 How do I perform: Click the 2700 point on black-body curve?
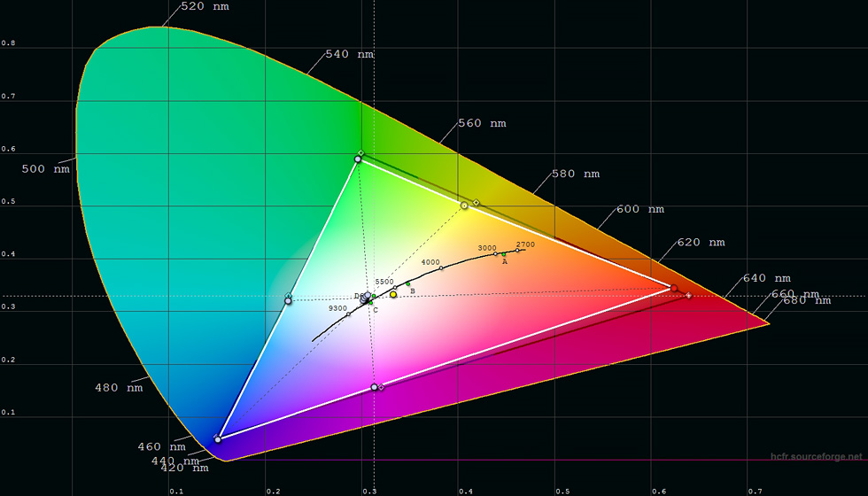(x=518, y=251)
